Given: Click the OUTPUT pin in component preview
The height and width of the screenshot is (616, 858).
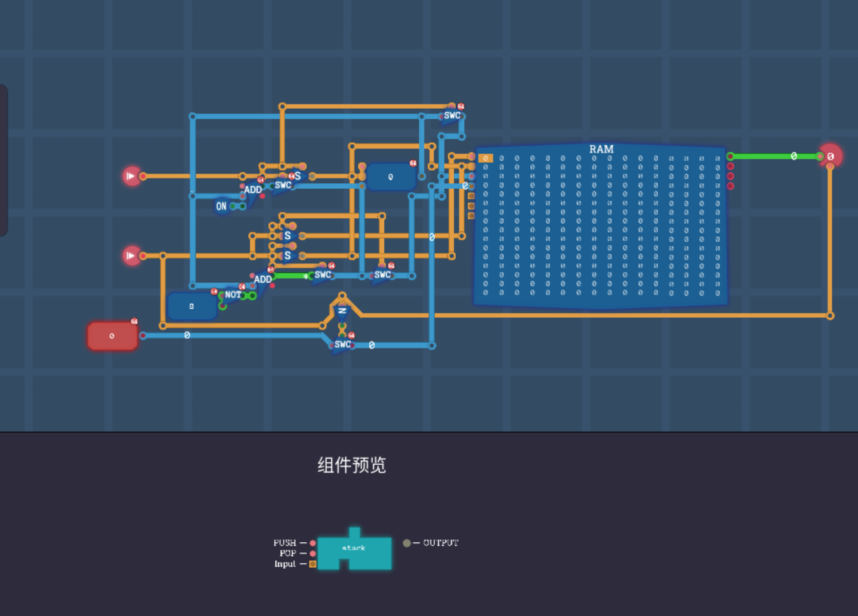Looking at the screenshot, I should click(407, 543).
